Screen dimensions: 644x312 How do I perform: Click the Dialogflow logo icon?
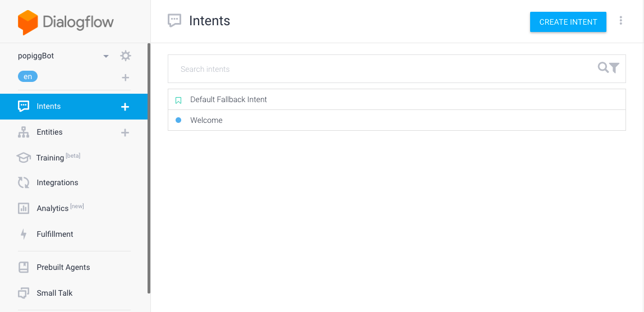point(27,22)
